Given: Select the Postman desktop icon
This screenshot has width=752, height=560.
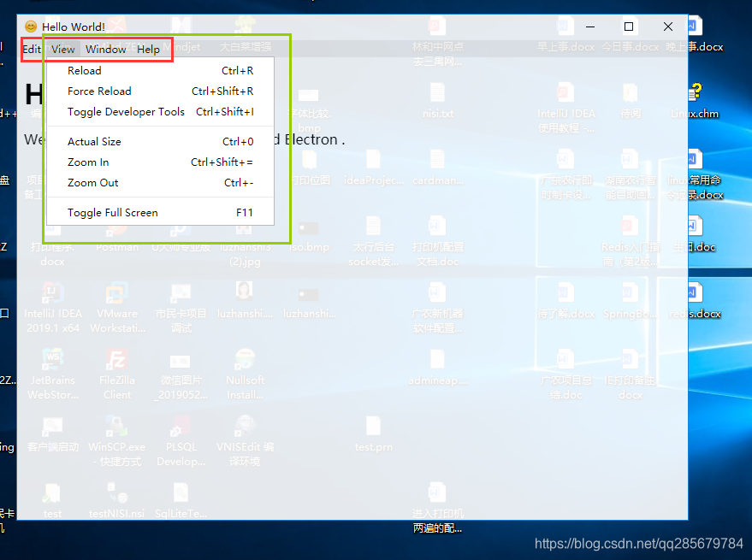Looking at the screenshot, I should (x=117, y=238).
